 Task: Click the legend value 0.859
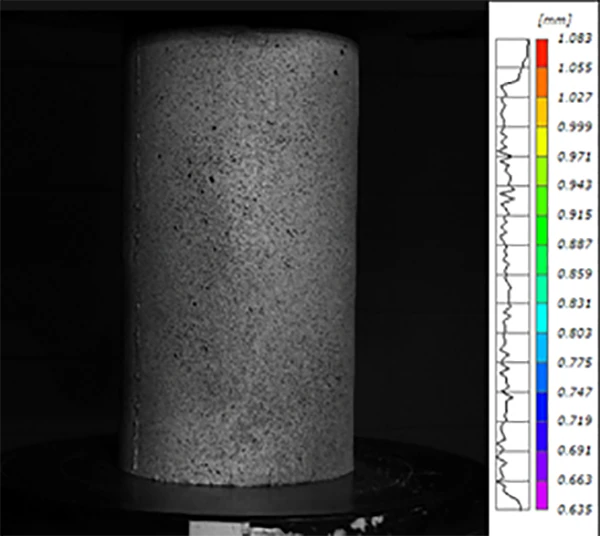575,274
